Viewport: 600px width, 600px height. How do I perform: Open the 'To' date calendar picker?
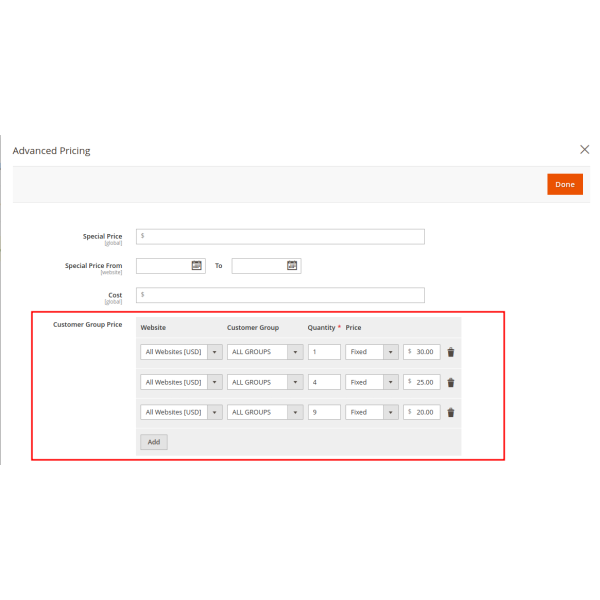(292, 266)
